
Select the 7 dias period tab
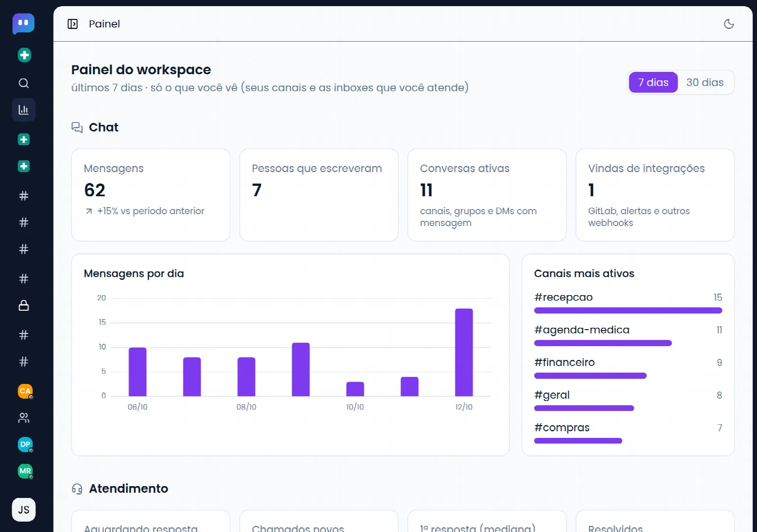[x=653, y=83]
